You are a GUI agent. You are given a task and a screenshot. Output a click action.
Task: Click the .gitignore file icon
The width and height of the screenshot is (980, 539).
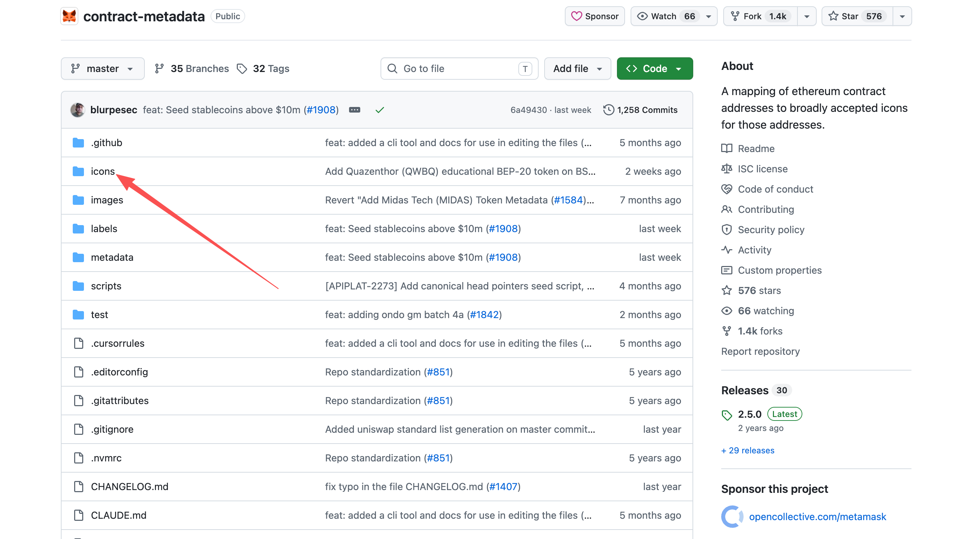pyautogui.click(x=78, y=429)
